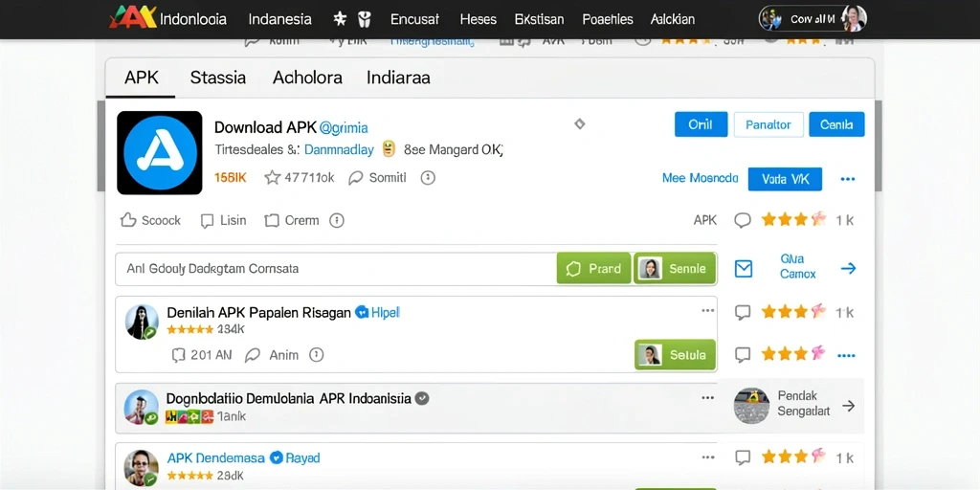
Task: Click the Scoock thumbs-up icon
Action: [x=128, y=220]
